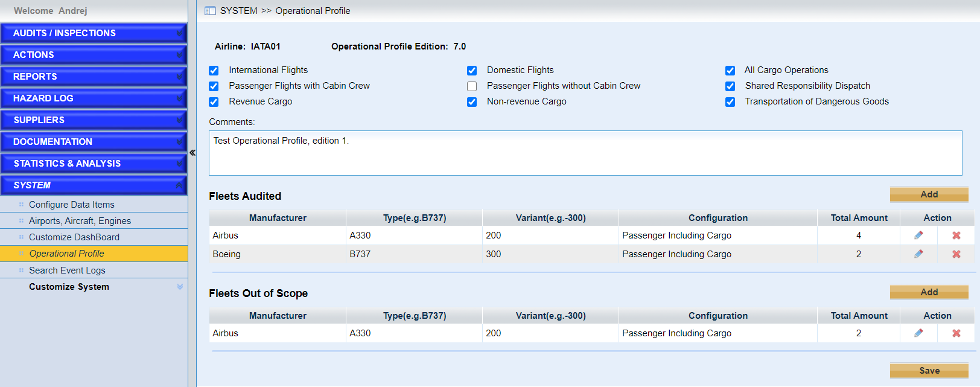Image resolution: width=980 pixels, height=387 pixels.
Task: Delete the Boeing B737 fleet row
Action: (x=956, y=254)
